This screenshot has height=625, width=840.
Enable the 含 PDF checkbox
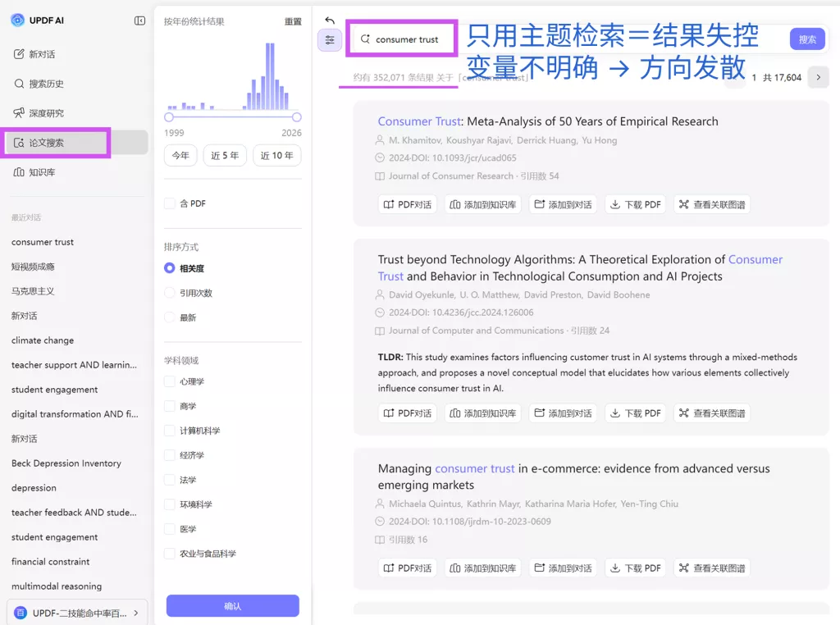[170, 203]
